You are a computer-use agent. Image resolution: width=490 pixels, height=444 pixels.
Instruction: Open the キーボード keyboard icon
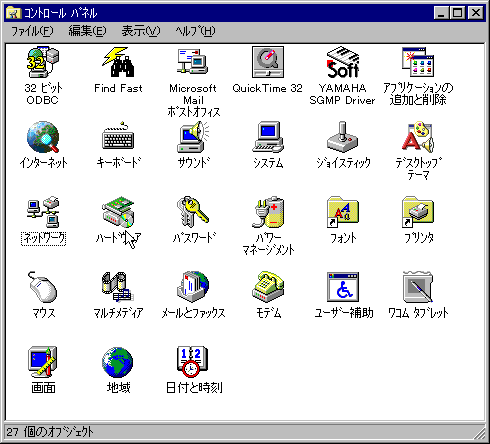point(118,137)
